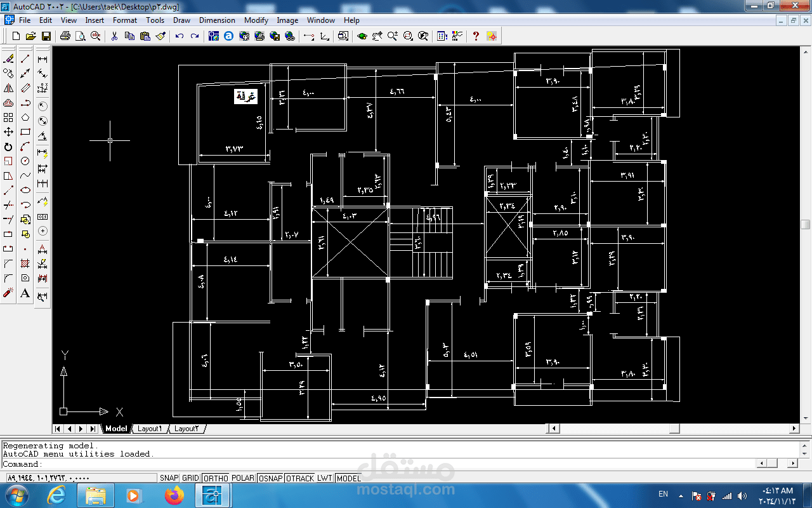Click the Command: input line

379,464
